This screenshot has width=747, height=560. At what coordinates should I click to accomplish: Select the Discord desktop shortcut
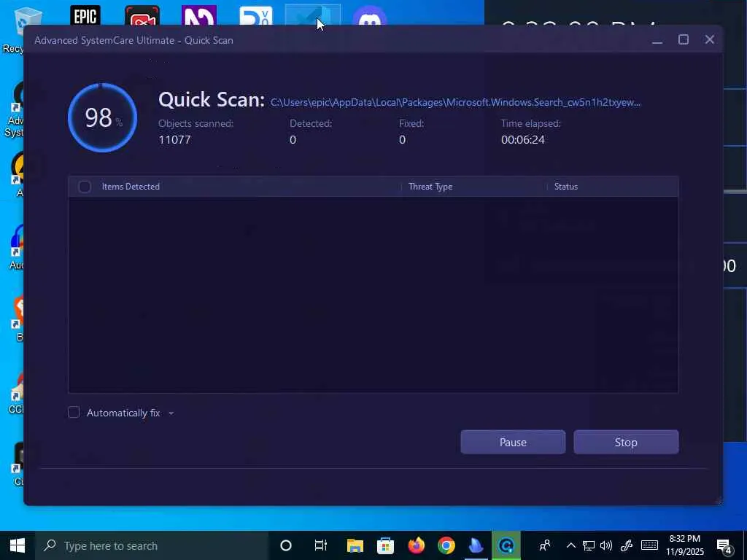pyautogui.click(x=369, y=16)
